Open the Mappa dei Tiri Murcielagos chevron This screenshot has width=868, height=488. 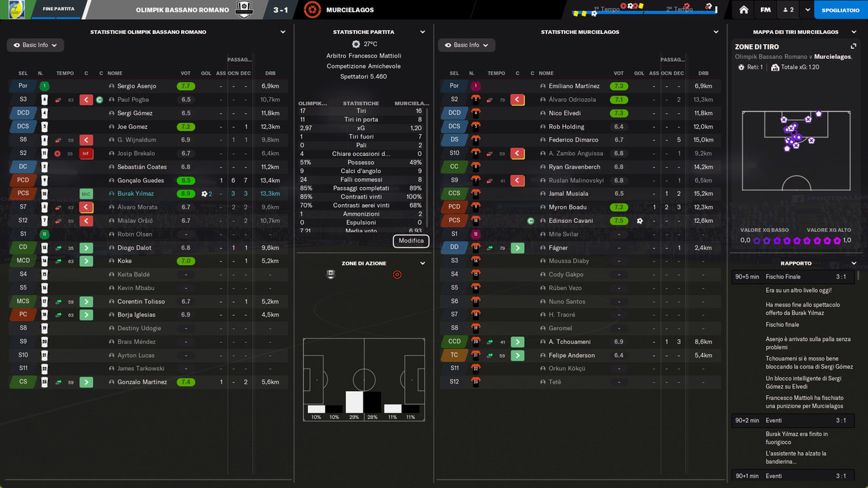click(854, 32)
